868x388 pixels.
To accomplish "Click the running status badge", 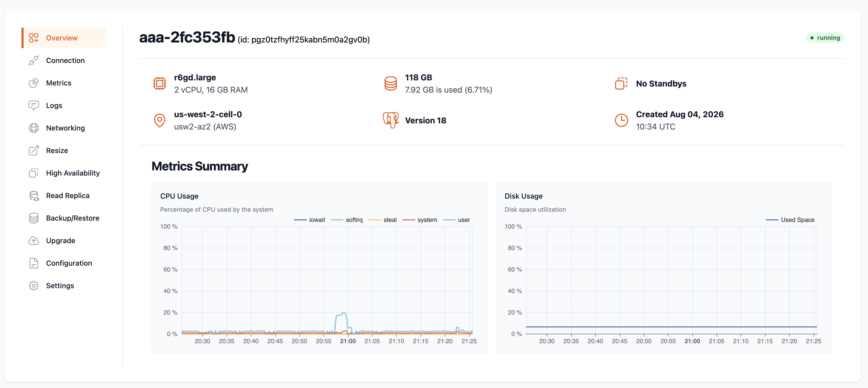I will click(x=825, y=38).
